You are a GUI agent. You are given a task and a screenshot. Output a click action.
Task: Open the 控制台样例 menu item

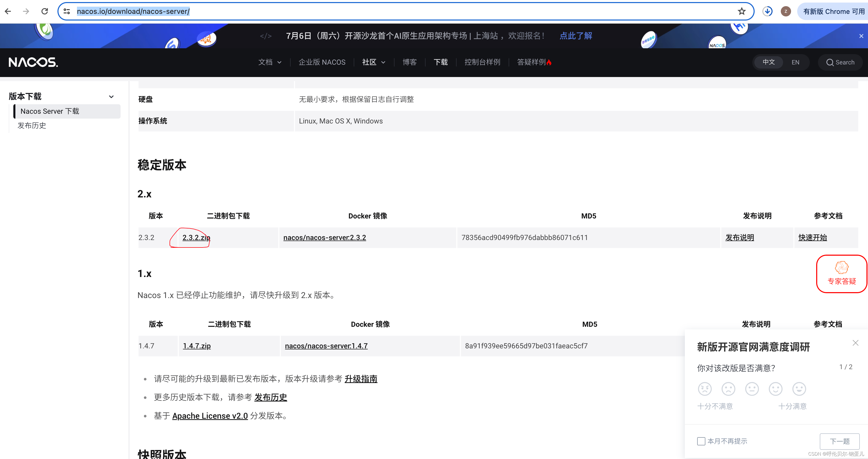(482, 62)
